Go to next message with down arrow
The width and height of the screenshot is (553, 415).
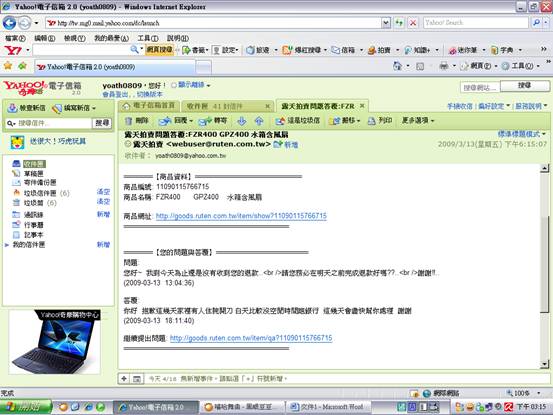click(242, 121)
